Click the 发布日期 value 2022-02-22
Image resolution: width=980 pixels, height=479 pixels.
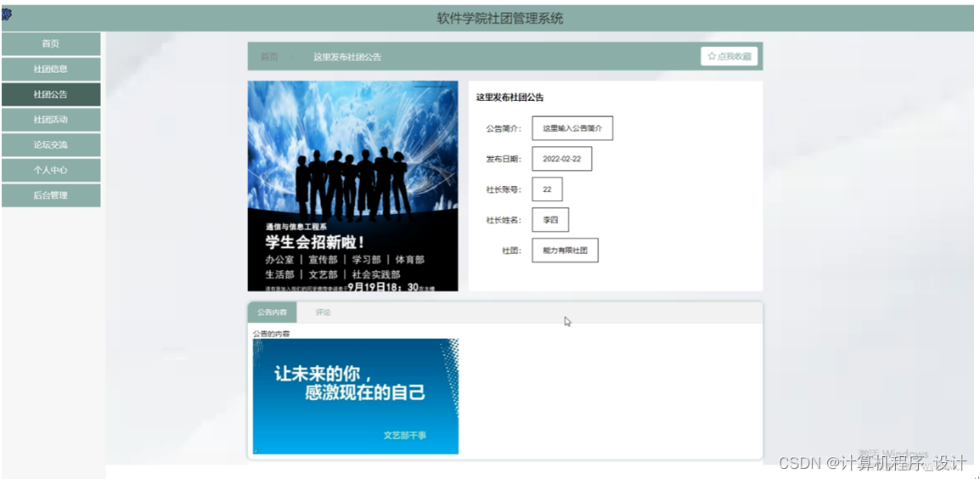[x=562, y=159]
